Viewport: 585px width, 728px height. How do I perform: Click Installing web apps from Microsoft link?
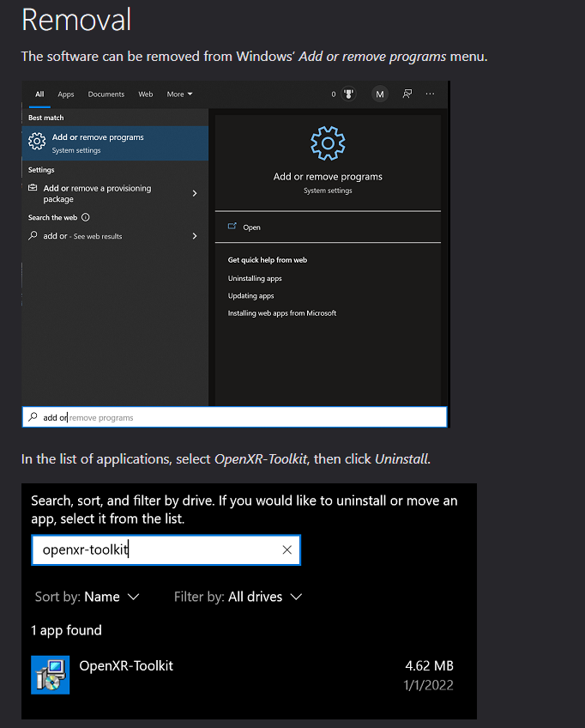pos(282,313)
